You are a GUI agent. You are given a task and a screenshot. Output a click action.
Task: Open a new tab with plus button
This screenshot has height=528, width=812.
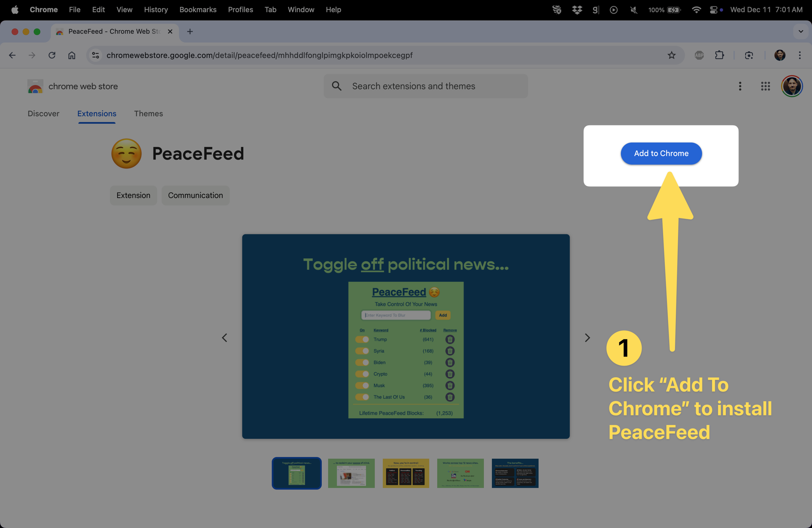pyautogui.click(x=190, y=32)
